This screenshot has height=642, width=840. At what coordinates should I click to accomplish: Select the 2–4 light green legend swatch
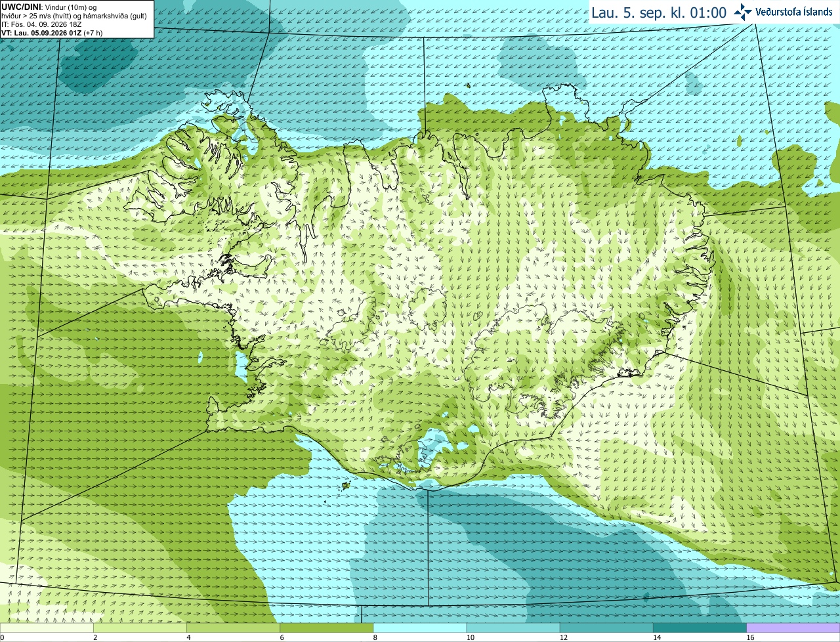pyautogui.click(x=141, y=628)
